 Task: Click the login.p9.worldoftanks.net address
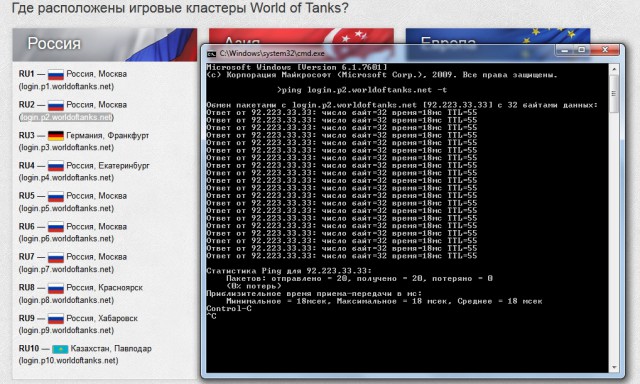66,330
